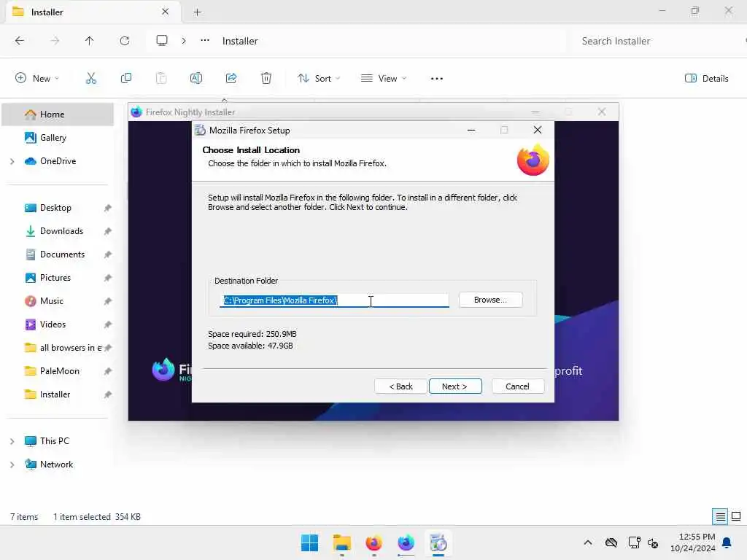Open the notifications bell icon
Screen dimensions: 747x560
pyautogui.click(x=727, y=542)
